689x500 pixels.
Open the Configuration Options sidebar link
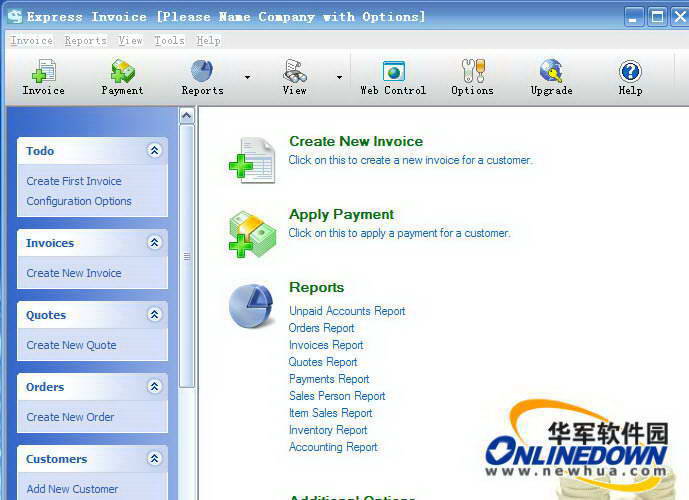pyautogui.click(x=79, y=201)
